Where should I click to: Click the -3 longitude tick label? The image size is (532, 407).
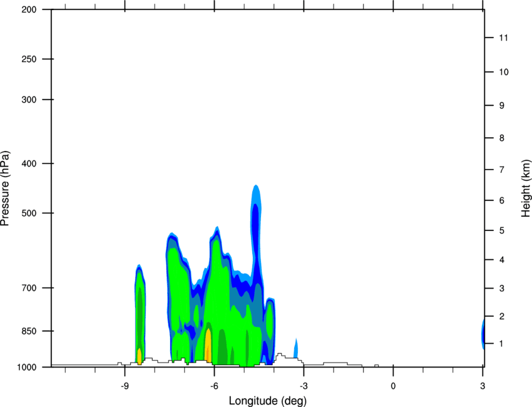[x=304, y=386]
